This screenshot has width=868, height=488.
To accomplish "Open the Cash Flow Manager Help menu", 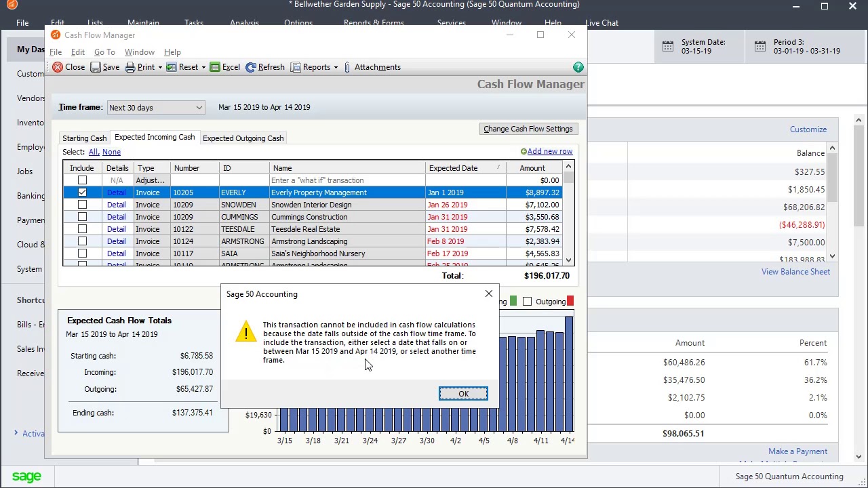I will [172, 52].
